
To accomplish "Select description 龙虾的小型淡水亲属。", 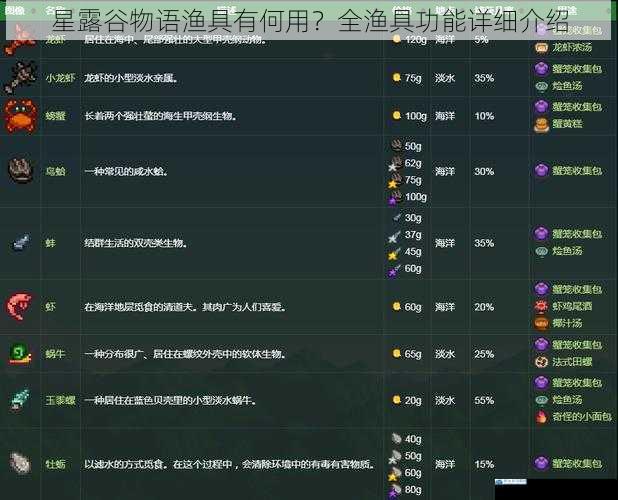I will pos(131,78).
